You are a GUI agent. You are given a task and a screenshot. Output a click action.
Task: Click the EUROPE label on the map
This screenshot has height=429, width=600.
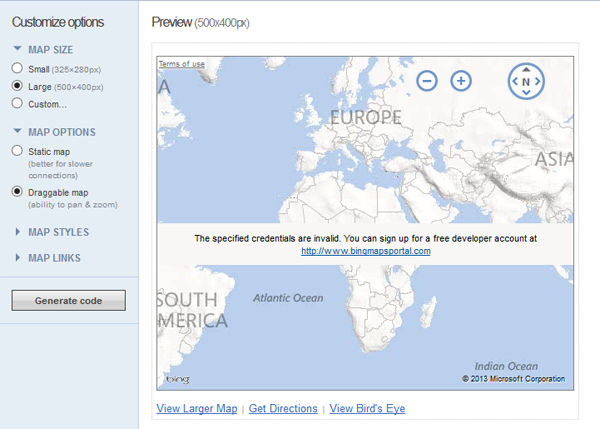[366, 117]
